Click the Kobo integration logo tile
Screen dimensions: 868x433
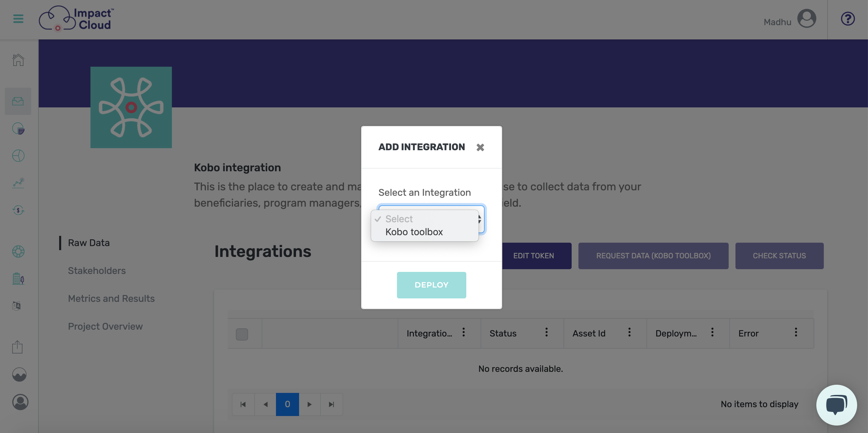point(131,107)
